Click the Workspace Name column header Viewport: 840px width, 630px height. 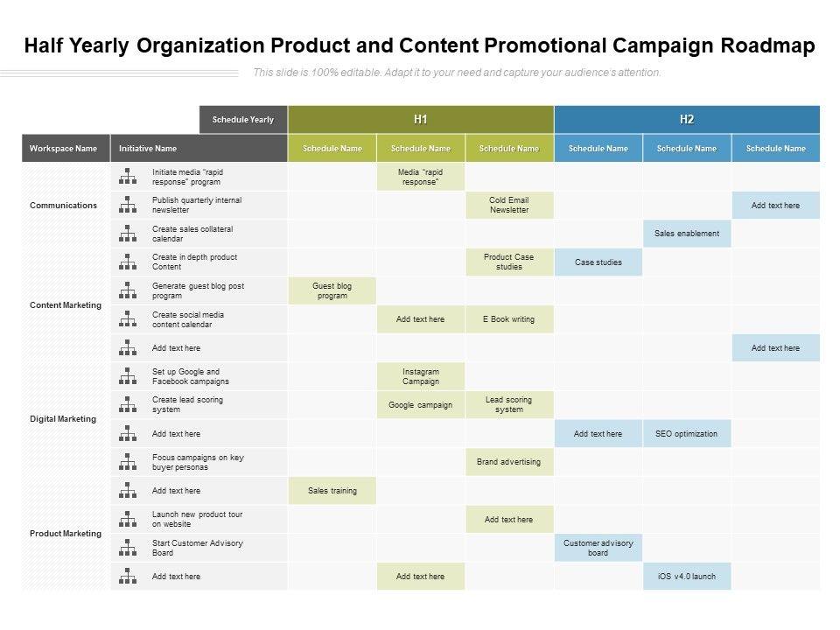[64, 149]
